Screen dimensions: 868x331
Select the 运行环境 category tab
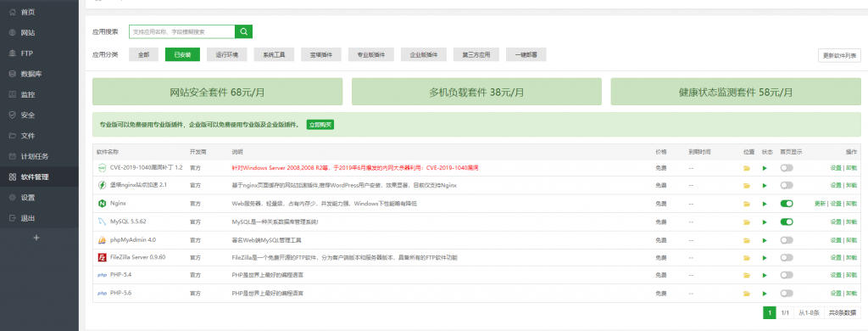pos(227,55)
